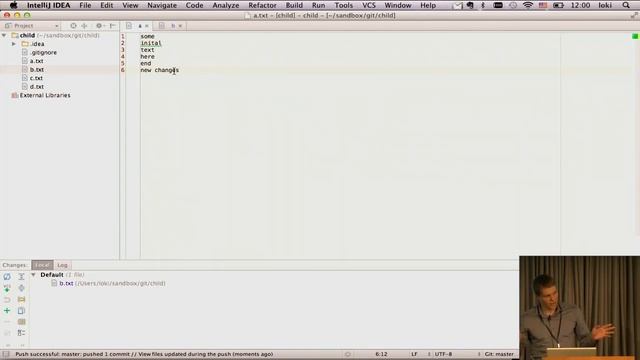This screenshot has width=640, height=360.
Task: Click LF line separator selector
Action: click(x=414, y=354)
